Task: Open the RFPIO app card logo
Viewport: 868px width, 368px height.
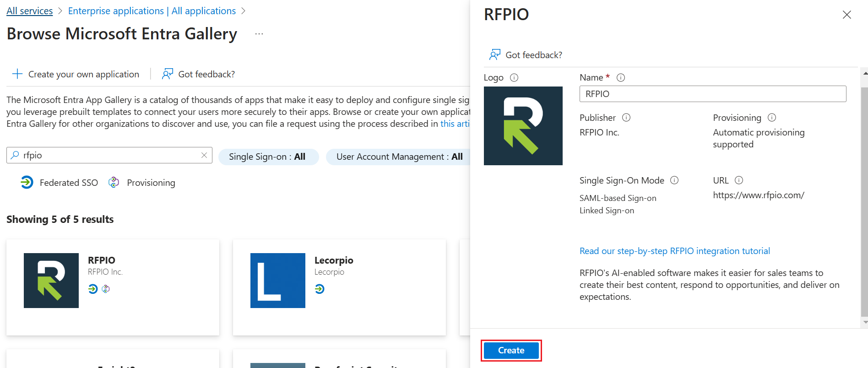Action: click(x=51, y=281)
